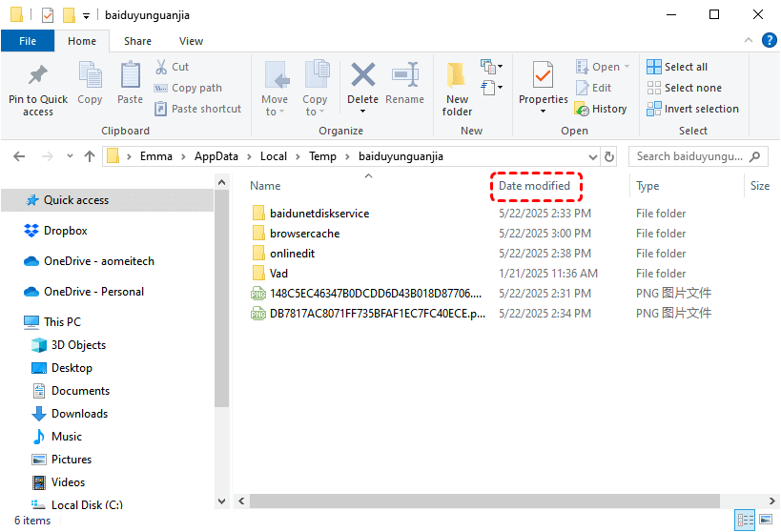This screenshot has height=532, width=781.
Task: Open the recent locations dropdown
Action: click(x=70, y=156)
